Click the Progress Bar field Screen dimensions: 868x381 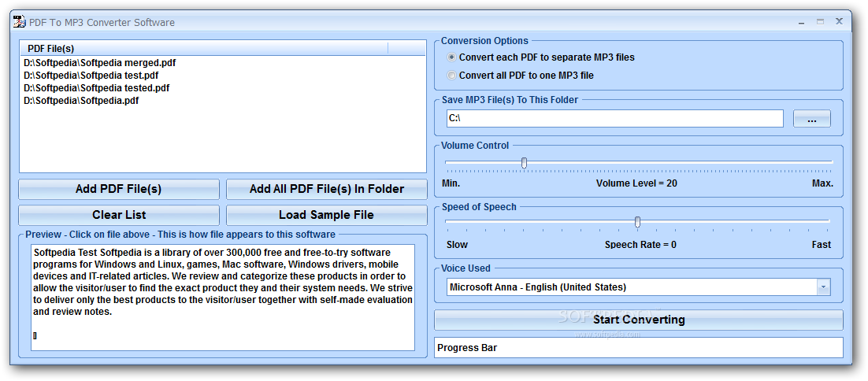coord(639,348)
